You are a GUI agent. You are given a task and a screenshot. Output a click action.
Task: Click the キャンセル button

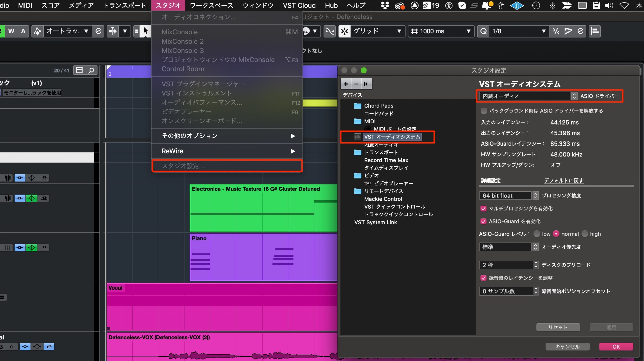click(567, 347)
